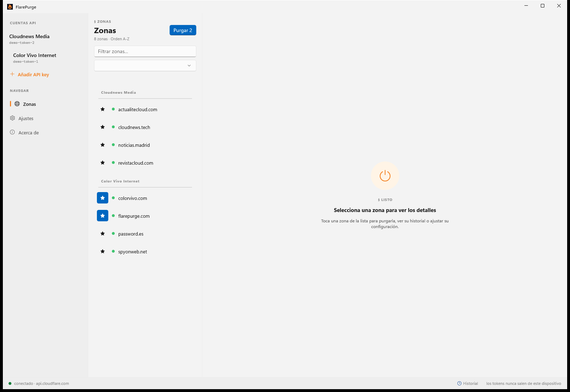
Task: Click the Cloudnews Media group header
Action: [119, 92]
